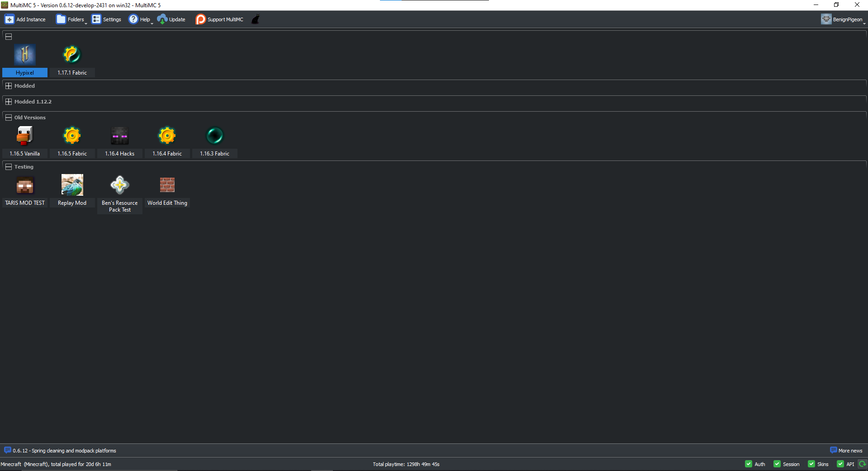This screenshot has width=868, height=471.
Task: Open the BenignPigeon account dropdown
Action: (x=843, y=19)
